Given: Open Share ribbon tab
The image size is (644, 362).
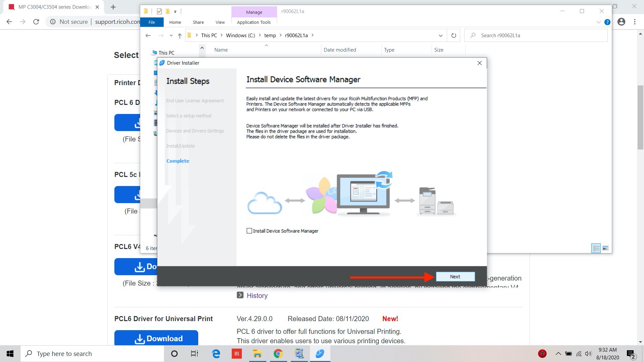Looking at the screenshot, I should [198, 22].
